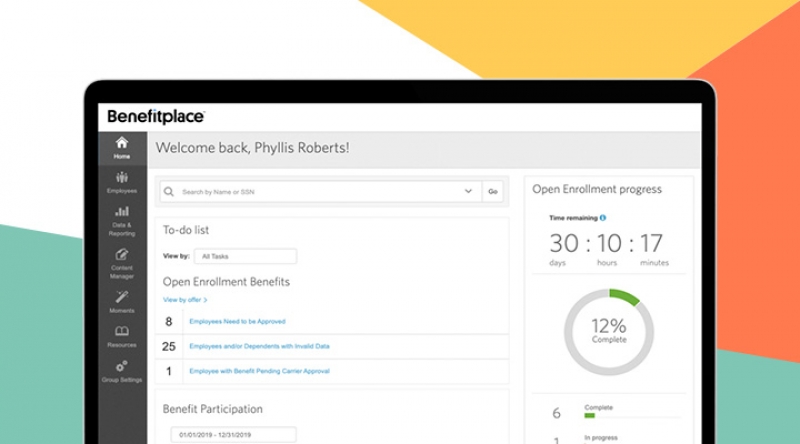Viewport: 800px width, 444px height.
Task: Open the Group Settings gears icon
Action: 121,366
